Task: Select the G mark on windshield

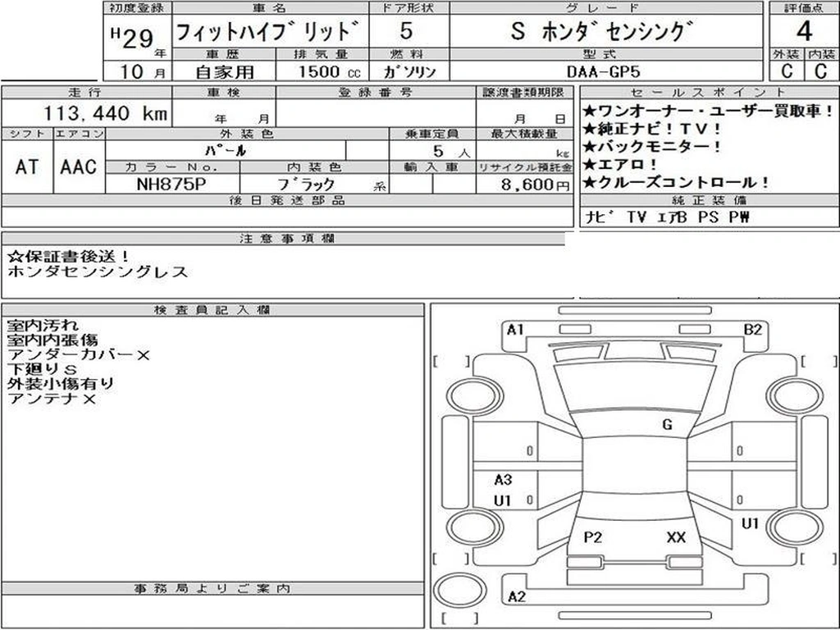Action: tap(667, 425)
